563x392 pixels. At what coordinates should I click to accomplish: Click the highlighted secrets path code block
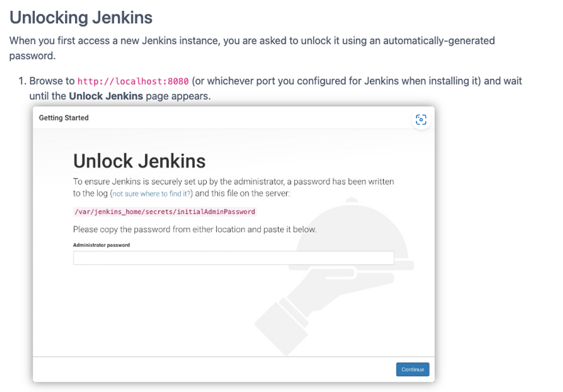point(165,212)
